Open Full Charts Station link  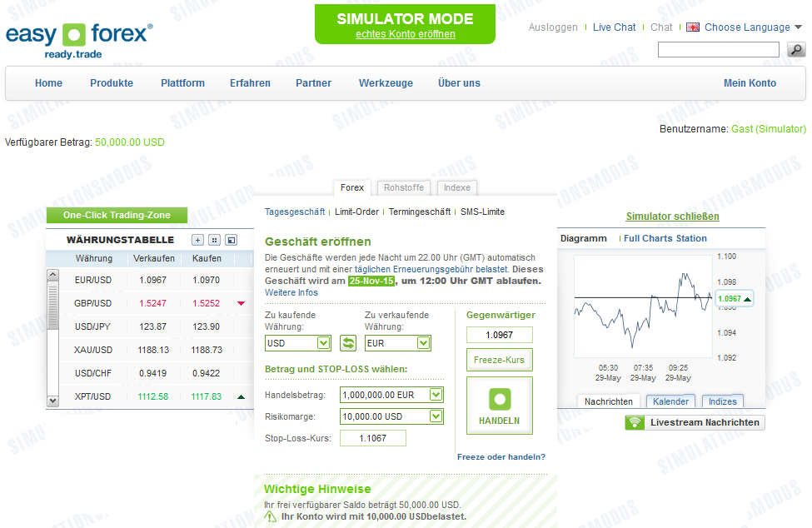click(x=665, y=239)
